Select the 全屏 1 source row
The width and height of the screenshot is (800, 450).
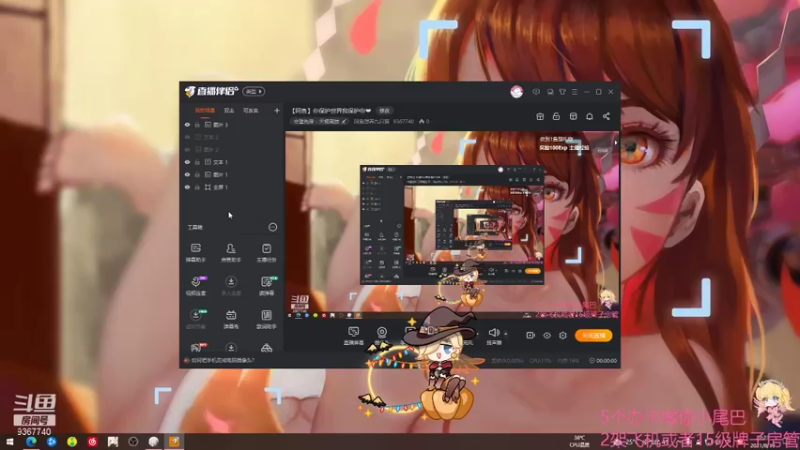(x=232, y=187)
